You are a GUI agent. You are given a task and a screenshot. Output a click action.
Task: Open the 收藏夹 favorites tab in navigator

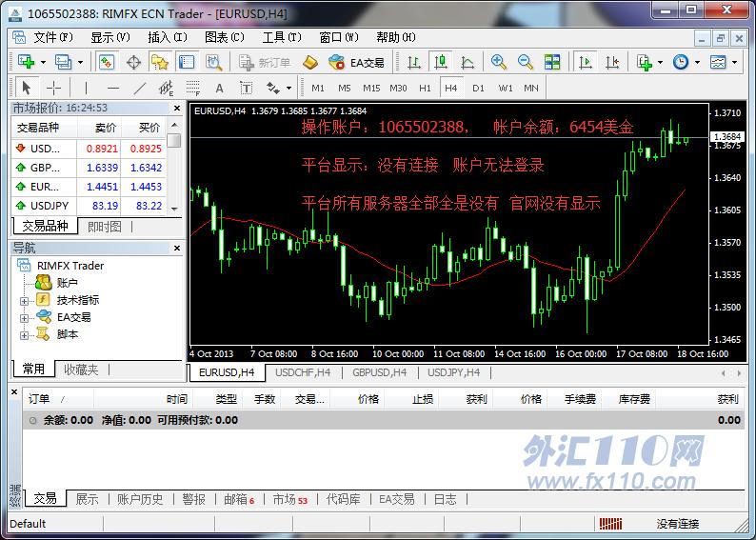[82, 370]
